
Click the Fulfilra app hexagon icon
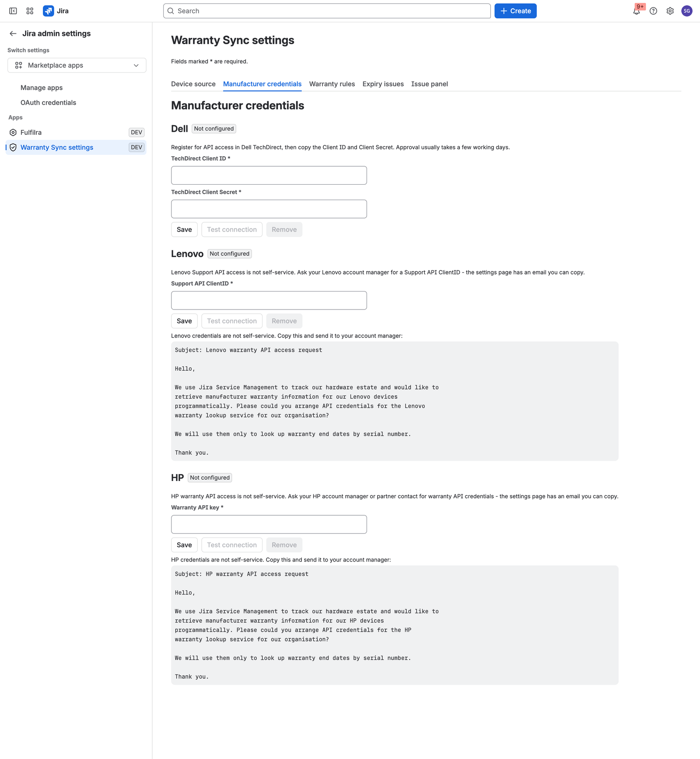13,133
